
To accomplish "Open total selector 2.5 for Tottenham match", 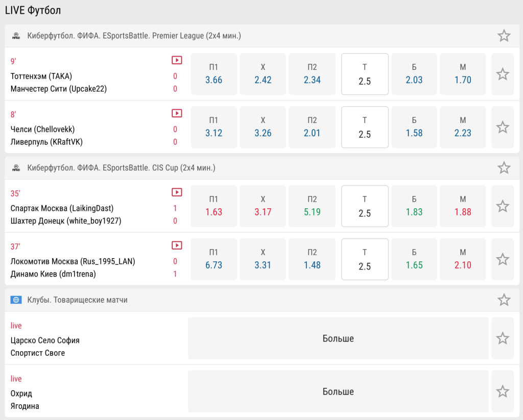I will point(365,75).
